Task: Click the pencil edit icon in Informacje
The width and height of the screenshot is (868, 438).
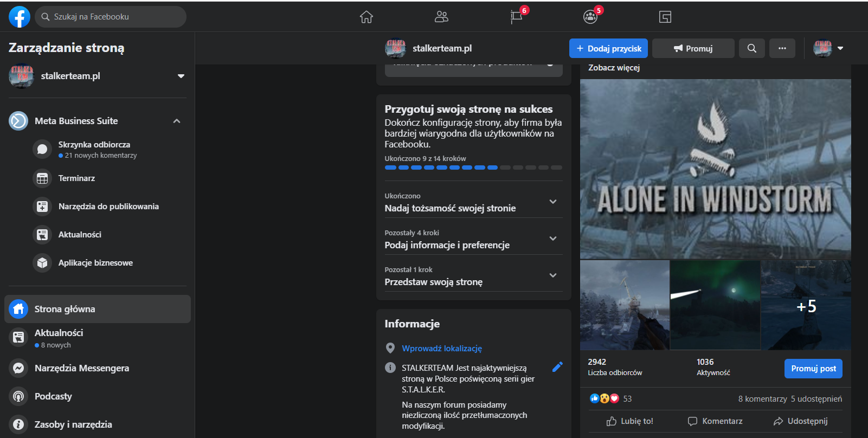Action: pos(557,367)
